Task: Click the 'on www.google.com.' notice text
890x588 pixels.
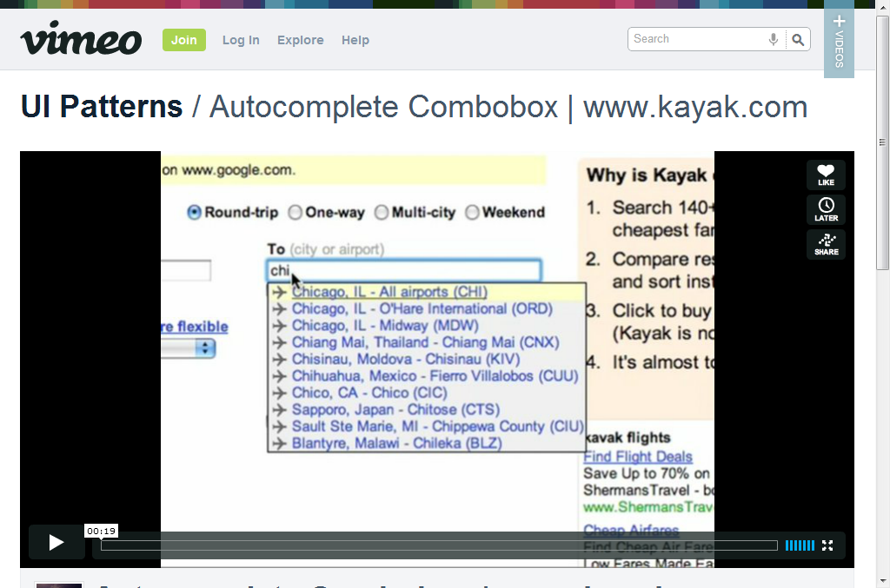Action: (x=229, y=170)
